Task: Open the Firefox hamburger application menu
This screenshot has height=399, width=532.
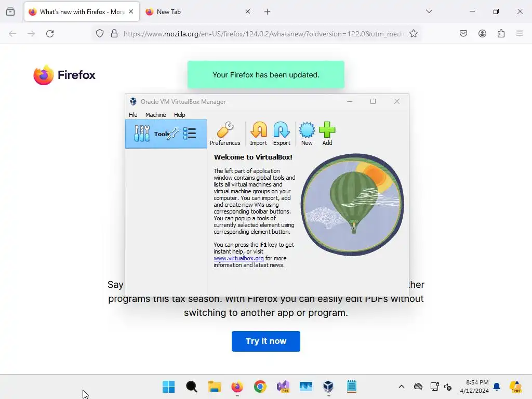Action: pyautogui.click(x=520, y=34)
